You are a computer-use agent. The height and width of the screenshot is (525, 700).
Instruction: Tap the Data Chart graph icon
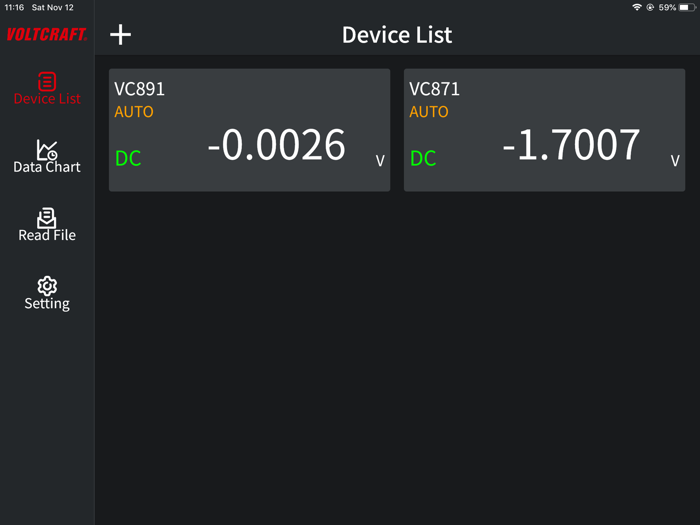[x=47, y=149]
